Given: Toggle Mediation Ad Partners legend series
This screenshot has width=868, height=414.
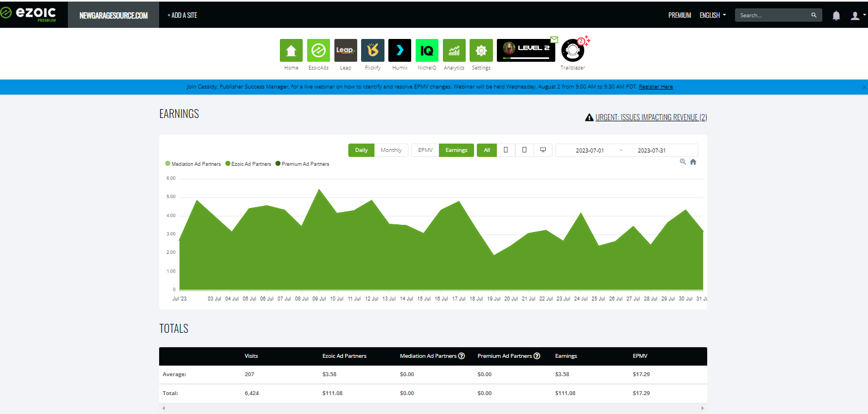Looking at the screenshot, I should pos(193,164).
